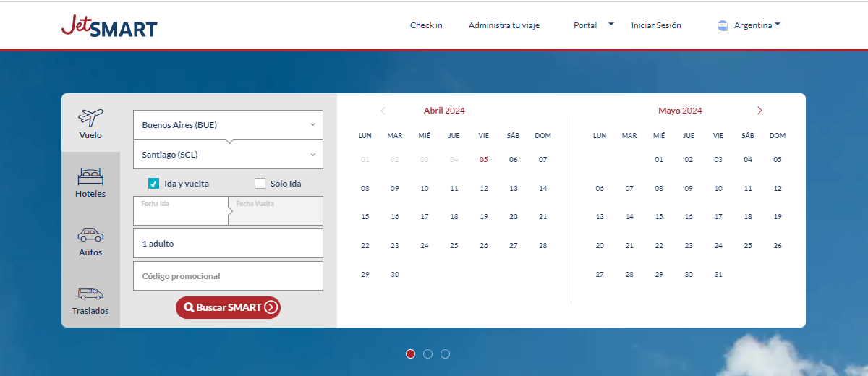This screenshot has width=868, height=376.
Task: Select the Vuelo airplane icon
Action: click(x=90, y=117)
